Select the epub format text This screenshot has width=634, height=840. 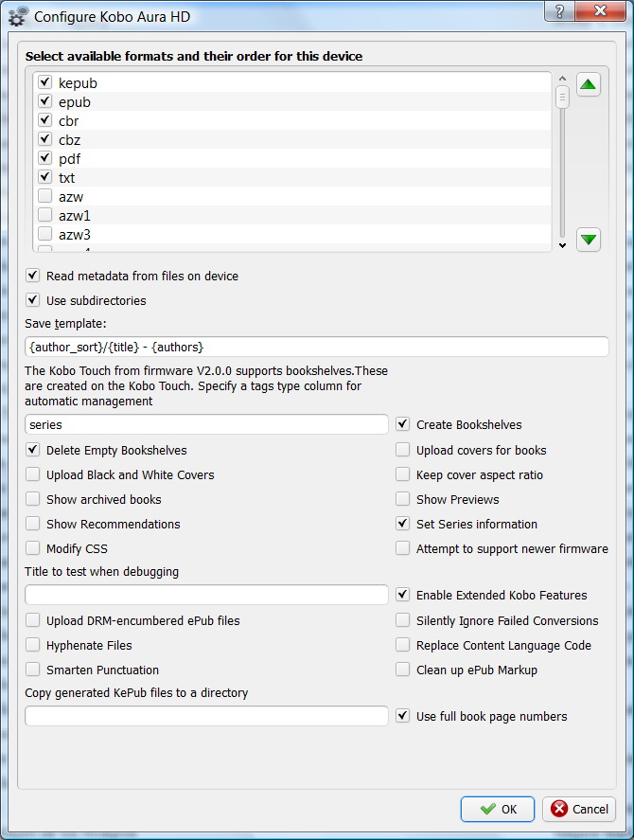pyautogui.click(x=75, y=102)
